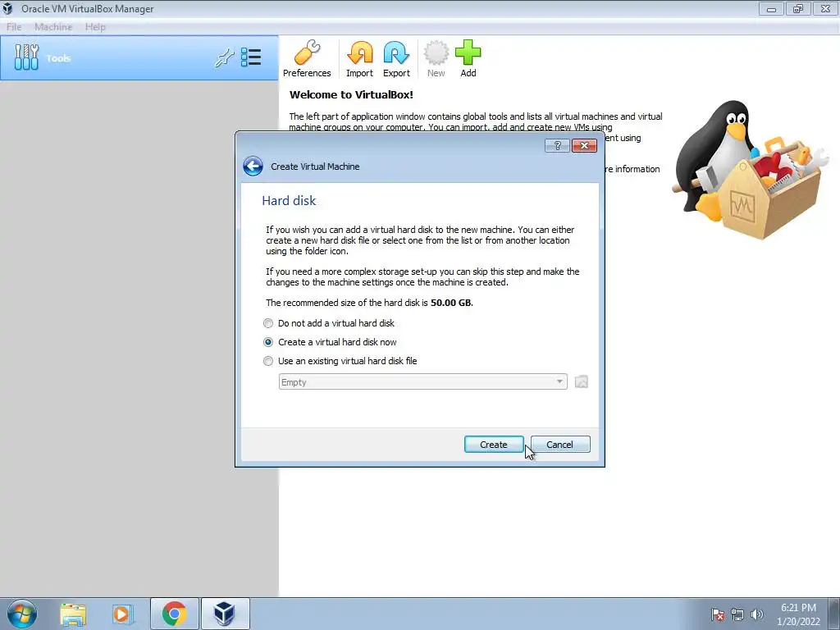
Task: Click the New machine icon
Action: (436, 59)
